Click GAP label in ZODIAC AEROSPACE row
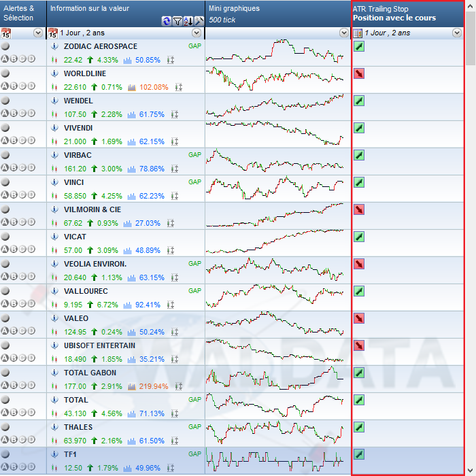This screenshot has height=476, width=476. pyautogui.click(x=194, y=46)
